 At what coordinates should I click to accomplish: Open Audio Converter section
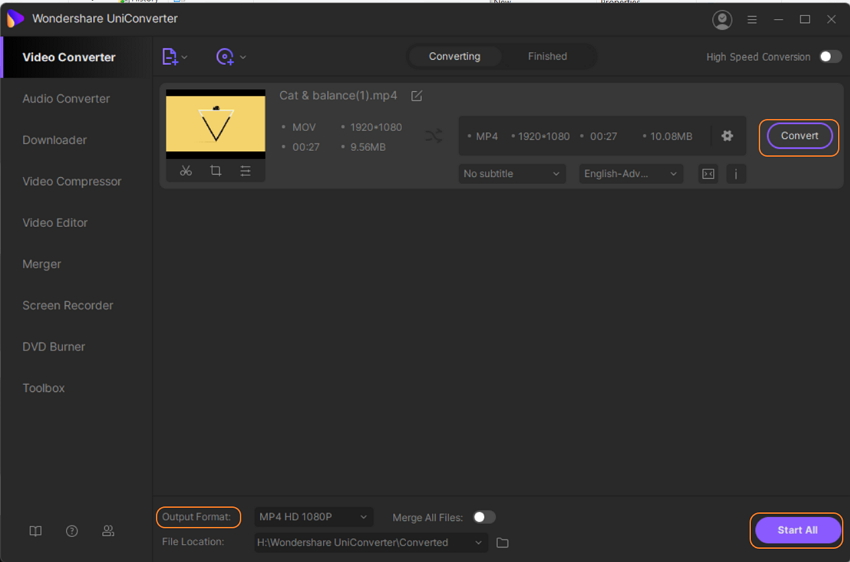pos(66,99)
